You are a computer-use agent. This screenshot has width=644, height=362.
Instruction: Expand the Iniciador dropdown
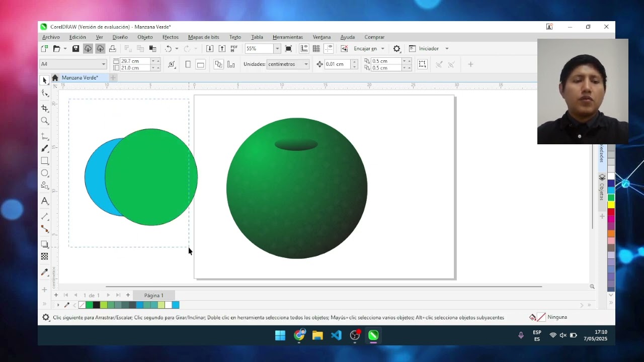click(x=447, y=49)
